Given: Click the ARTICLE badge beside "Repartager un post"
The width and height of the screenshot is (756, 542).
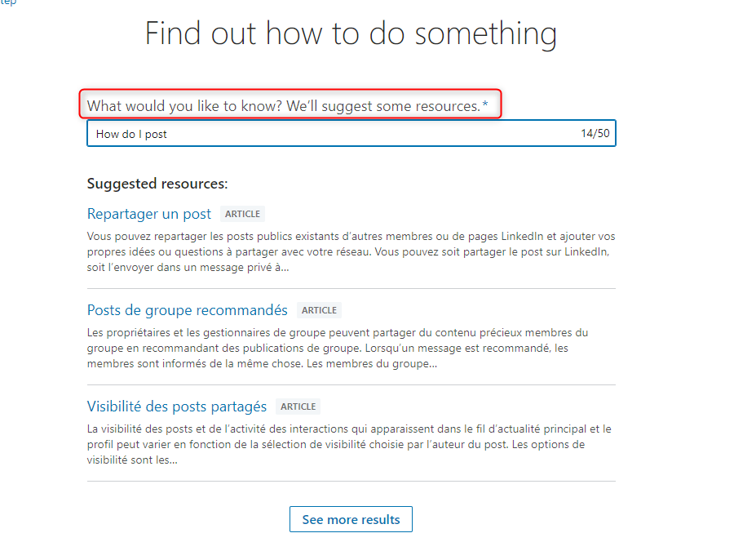Looking at the screenshot, I should pyautogui.click(x=242, y=214).
